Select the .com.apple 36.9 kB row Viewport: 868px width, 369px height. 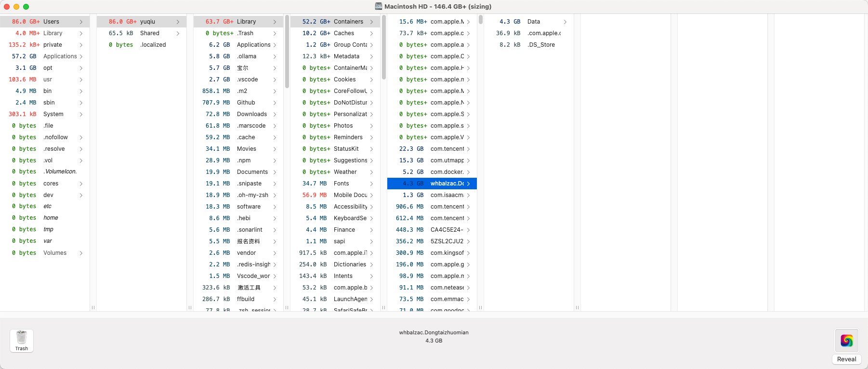click(529, 33)
